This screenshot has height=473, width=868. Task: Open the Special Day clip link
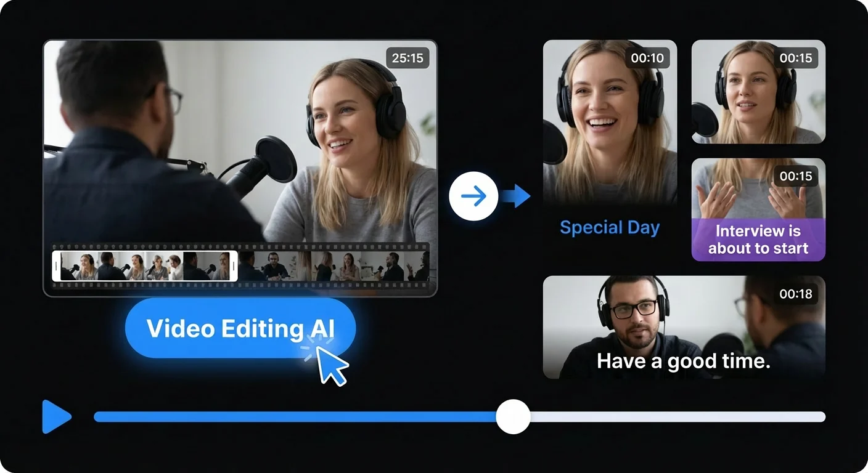(x=609, y=227)
